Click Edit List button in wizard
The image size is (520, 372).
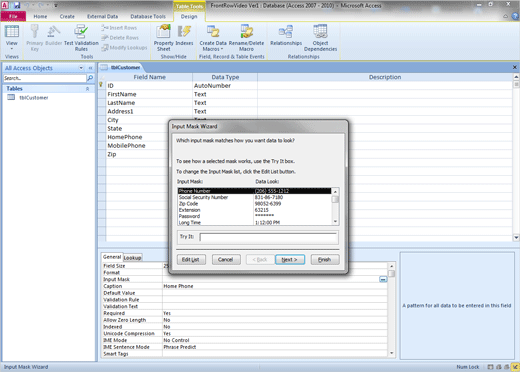pos(191,259)
